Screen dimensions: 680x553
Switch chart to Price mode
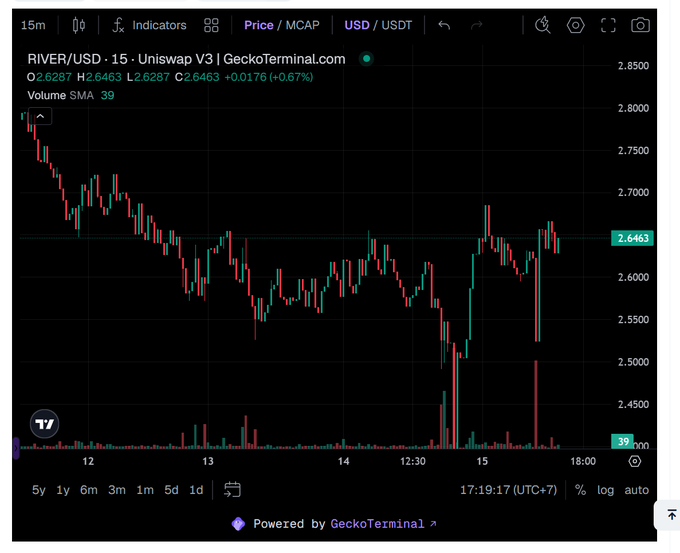pyautogui.click(x=258, y=25)
